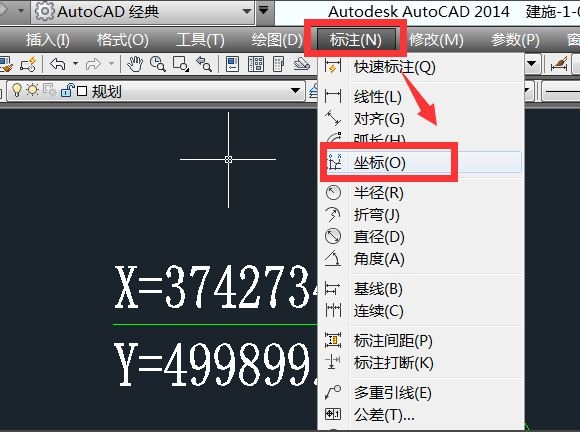
Task: Open the 绘图(D) menu
Action: (277, 40)
